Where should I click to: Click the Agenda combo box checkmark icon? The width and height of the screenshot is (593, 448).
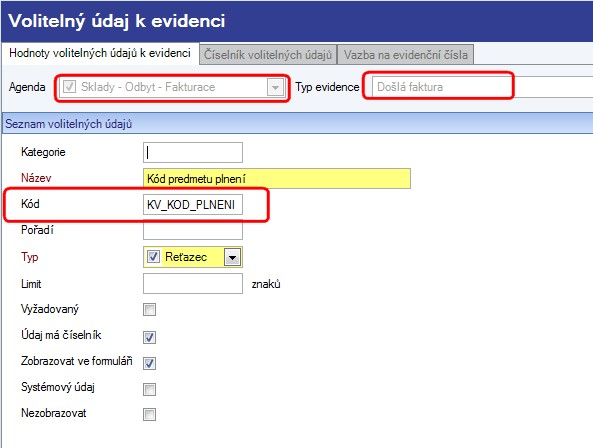[69, 87]
